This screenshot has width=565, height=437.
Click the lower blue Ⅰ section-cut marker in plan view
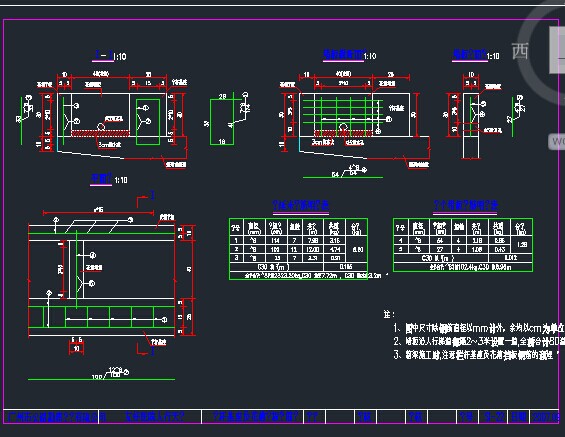(x=152, y=350)
